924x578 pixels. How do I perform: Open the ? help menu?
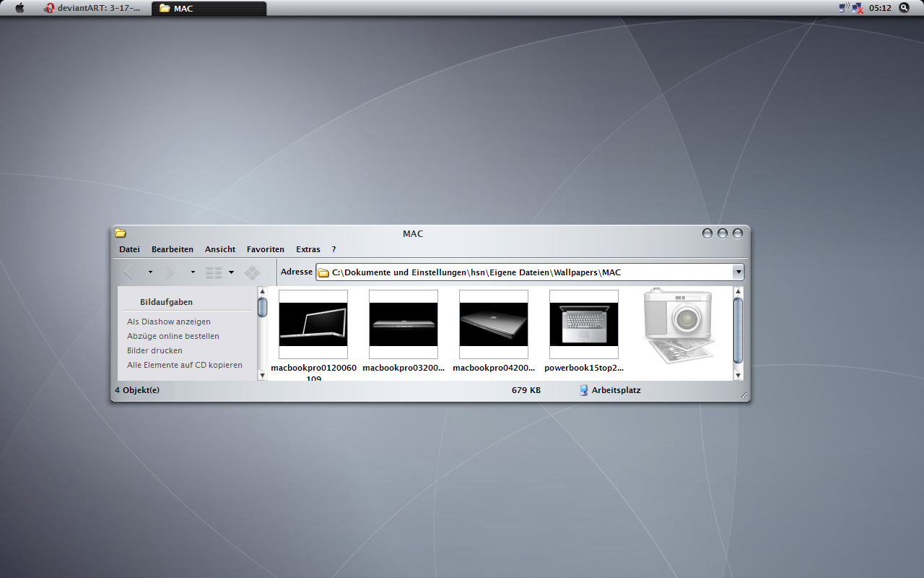point(334,249)
